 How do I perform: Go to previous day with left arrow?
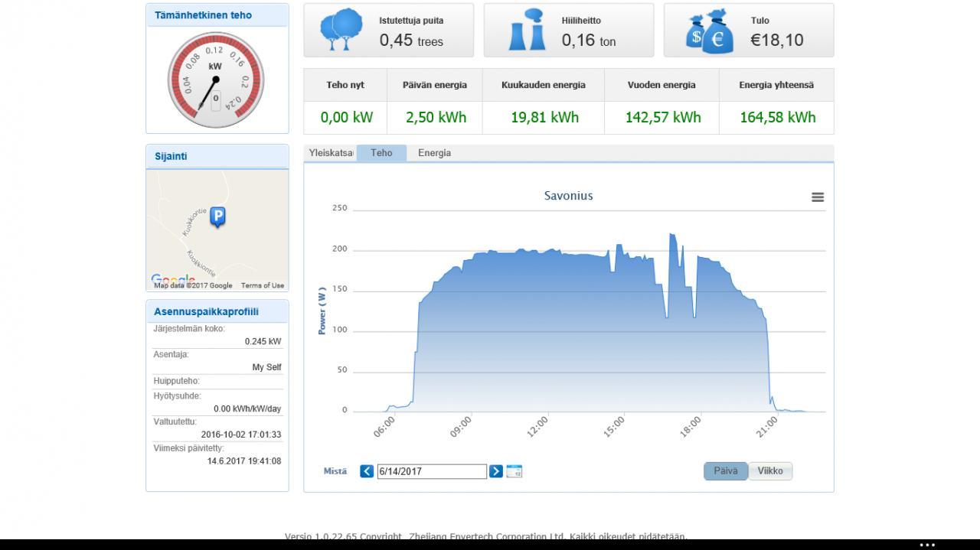[367, 471]
